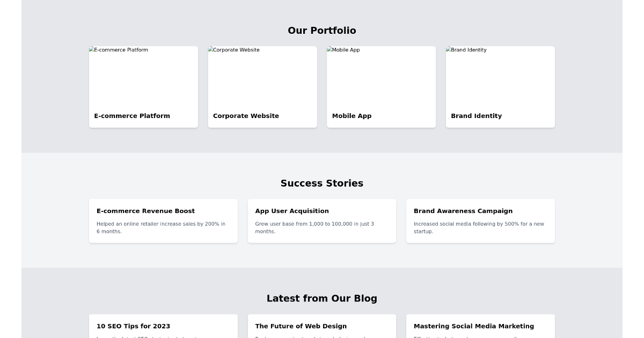
Task: Click the Brand Identity card title
Action: click(x=476, y=116)
